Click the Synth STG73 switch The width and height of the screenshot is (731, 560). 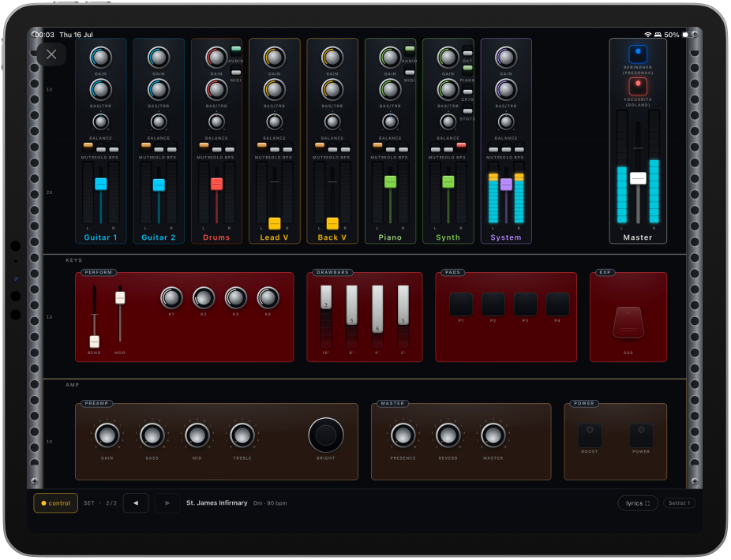(467, 111)
